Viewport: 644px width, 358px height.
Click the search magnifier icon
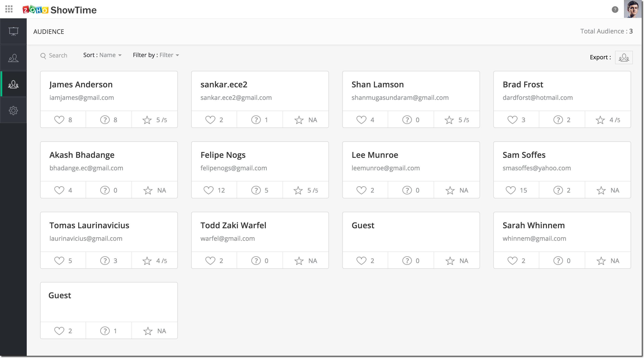click(43, 56)
